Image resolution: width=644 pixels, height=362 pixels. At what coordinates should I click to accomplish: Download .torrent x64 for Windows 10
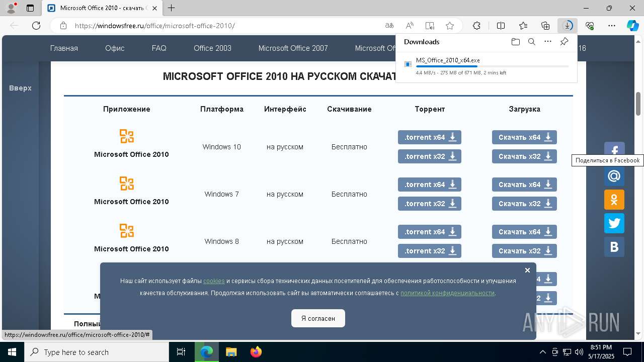coord(429,137)
